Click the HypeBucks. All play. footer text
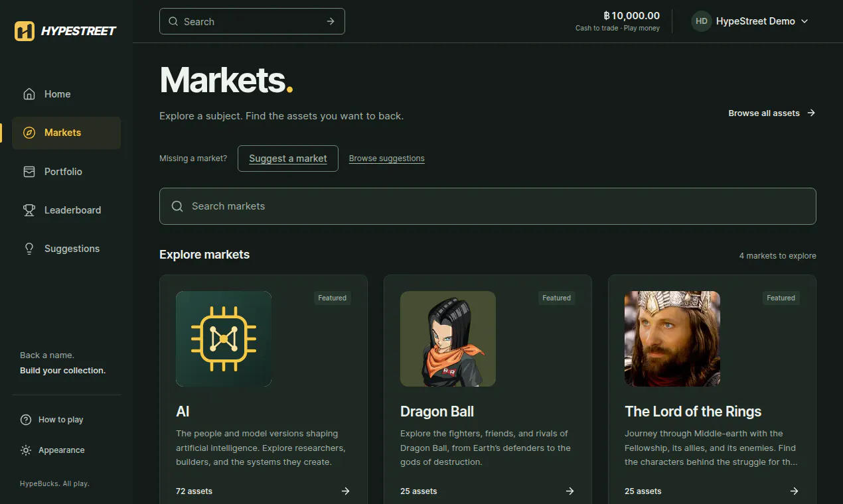Viewport: 843px width, 504px height. click(x=54, y=483)
